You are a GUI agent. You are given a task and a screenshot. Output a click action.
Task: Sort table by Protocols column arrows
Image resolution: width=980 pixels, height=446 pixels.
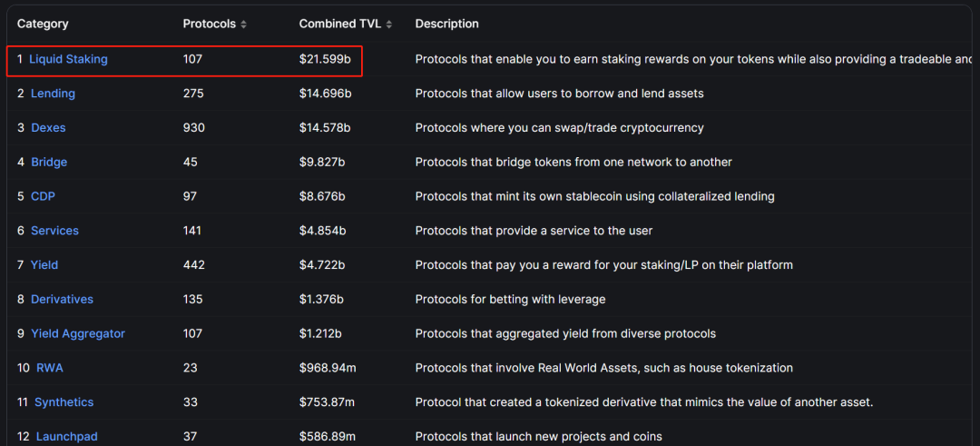(244, 25)
